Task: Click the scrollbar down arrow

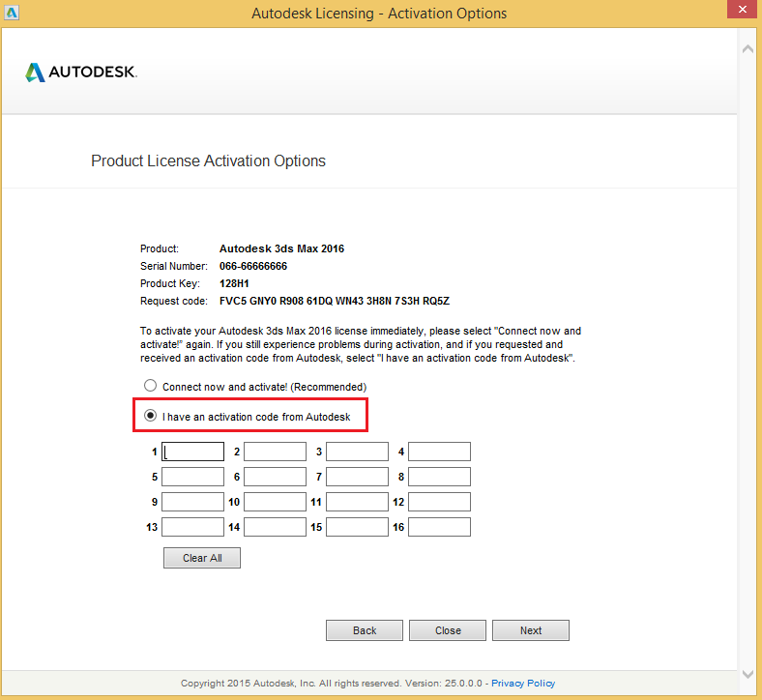Action: point(747,674)
